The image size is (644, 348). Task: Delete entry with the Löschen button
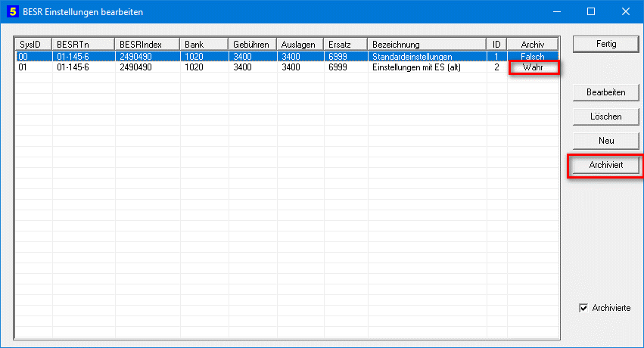tap(606, 117)
